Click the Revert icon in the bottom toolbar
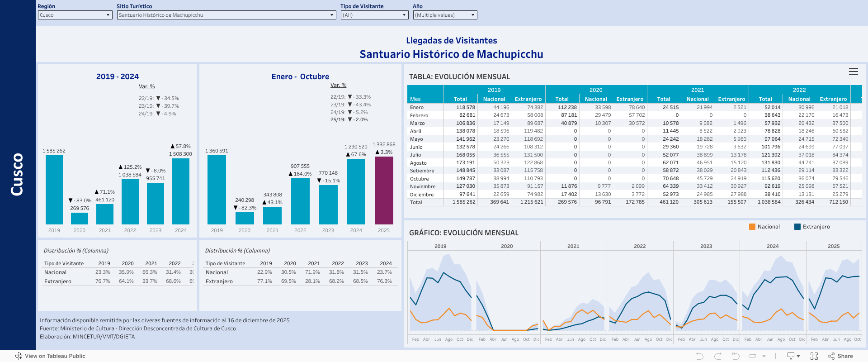 coord(736,356)
